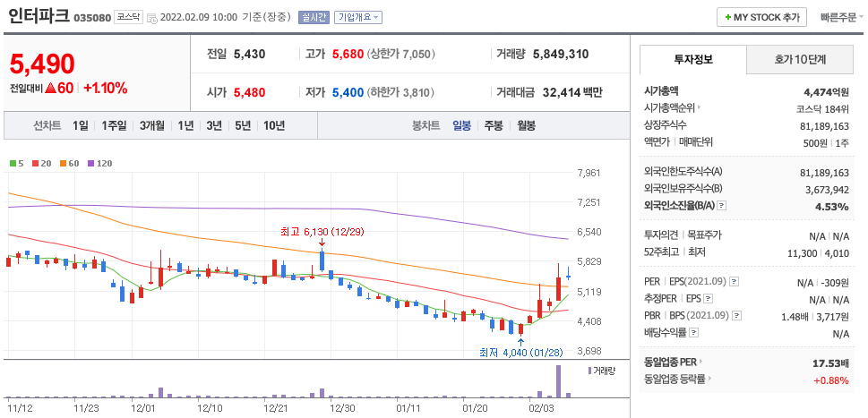Click the MY STOCK 추가 button
The width and height of the screenshot is (868, 418).
pos(761,17)
